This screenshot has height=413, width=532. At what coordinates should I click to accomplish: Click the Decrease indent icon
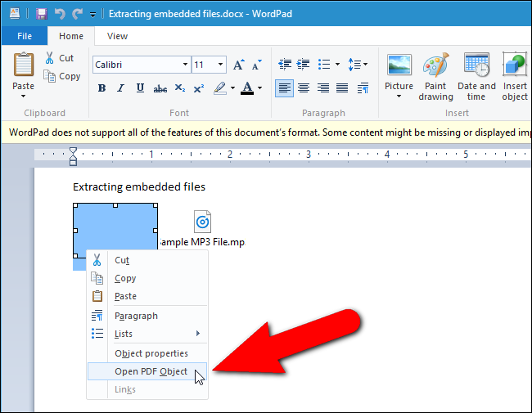[285, 64]
